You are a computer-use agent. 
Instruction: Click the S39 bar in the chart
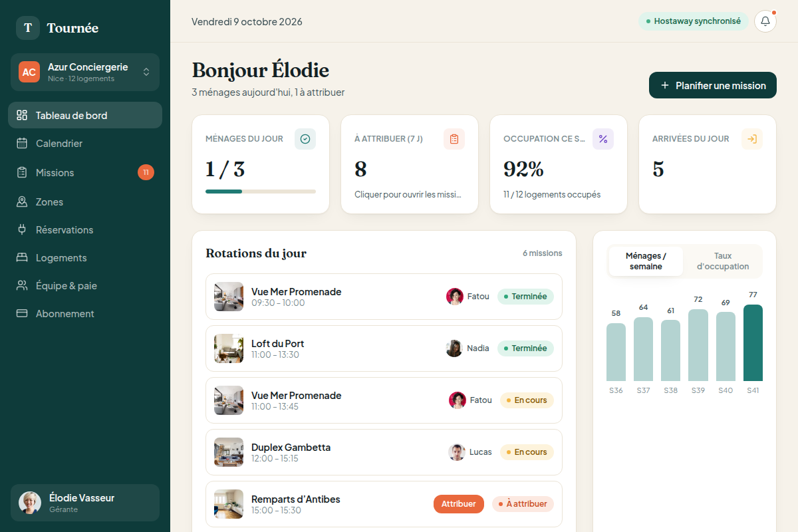click(x=698, y=345)
